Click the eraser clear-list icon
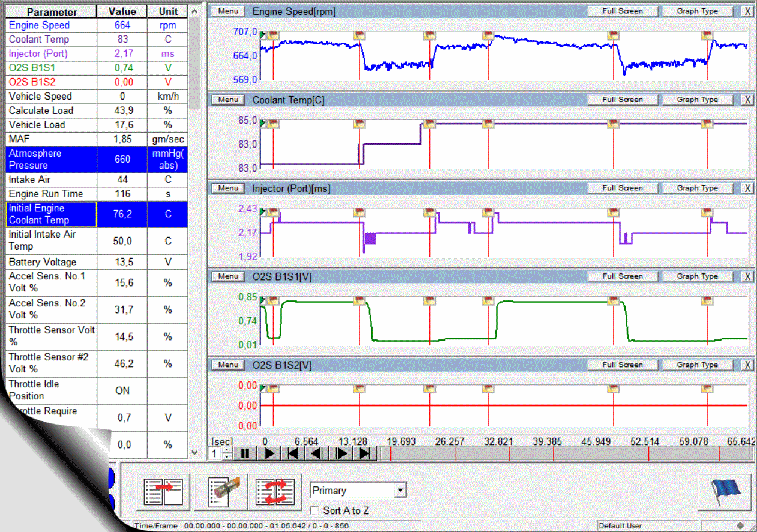Viewport: 757px width, 532px height. pos(224,492)
